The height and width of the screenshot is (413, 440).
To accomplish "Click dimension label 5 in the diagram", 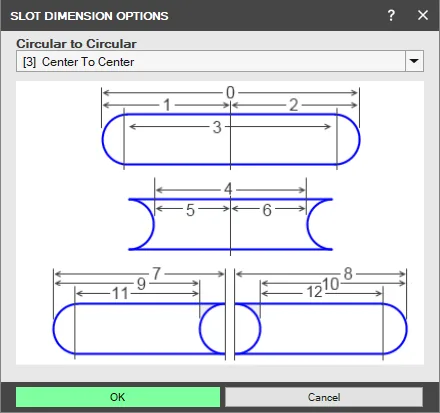I will 190,210.
